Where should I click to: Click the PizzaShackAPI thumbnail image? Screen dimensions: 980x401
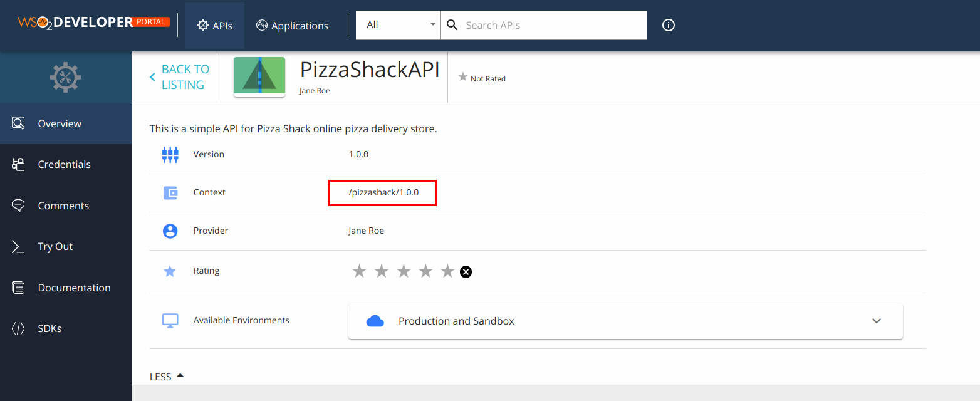click(x=259, y=77)
